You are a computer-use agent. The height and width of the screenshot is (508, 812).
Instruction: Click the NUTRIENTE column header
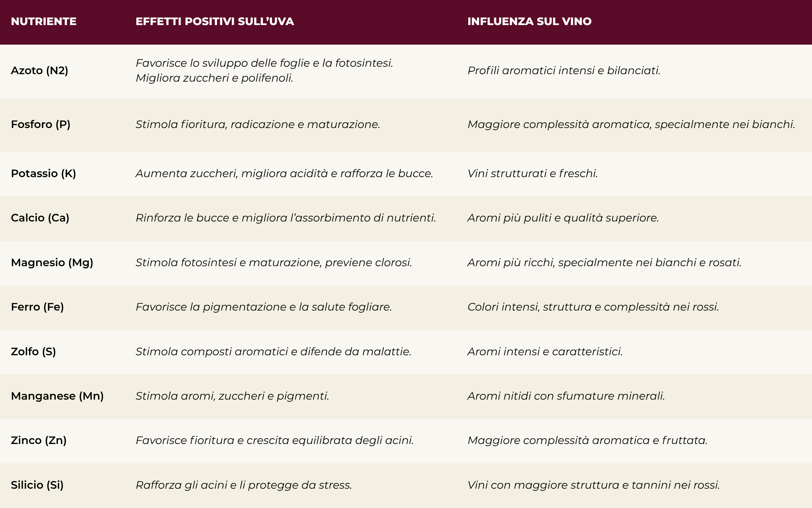coord(44,21)
